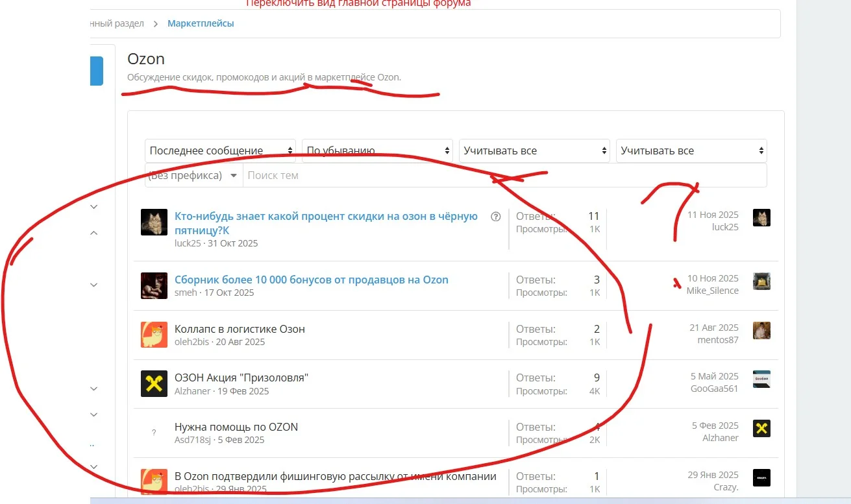Click author name luck25 under the Black Friday thread title
This screenshot has height=504, width=851.
188,243
